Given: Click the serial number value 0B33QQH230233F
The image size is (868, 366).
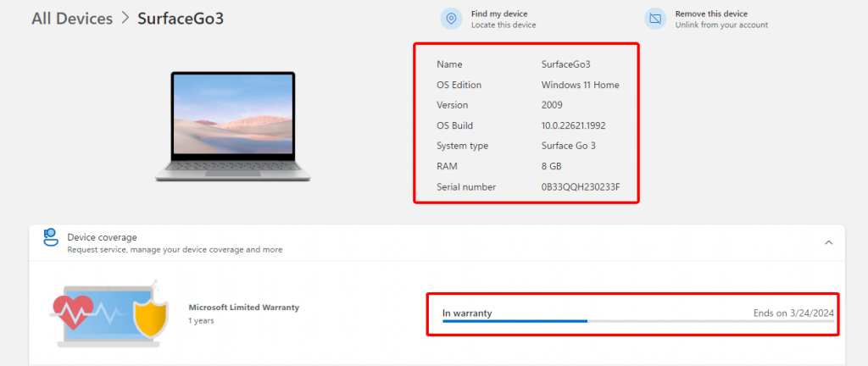Looking at the screenshot, I should pos(580,187).
